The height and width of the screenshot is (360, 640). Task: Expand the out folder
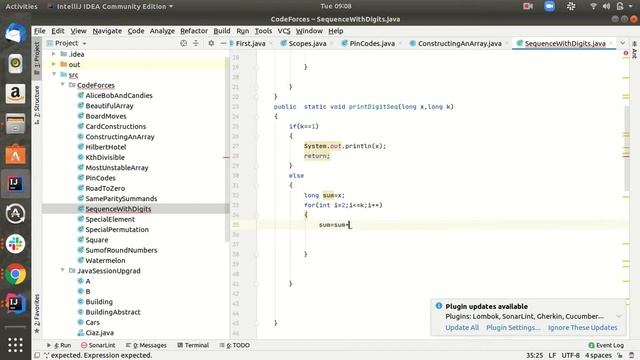click(x=53, y=64)
